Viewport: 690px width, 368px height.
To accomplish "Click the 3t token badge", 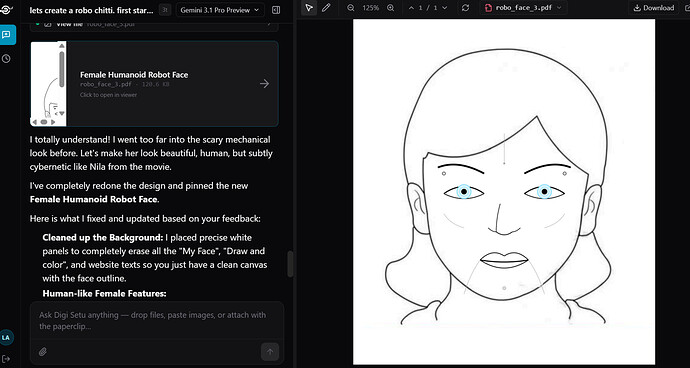I will (165, 10).
